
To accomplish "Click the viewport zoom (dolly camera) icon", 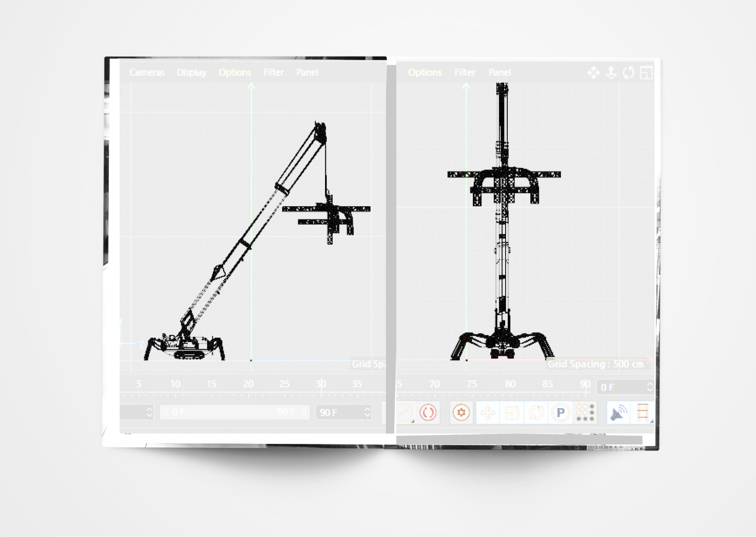I will click(611, 73).
